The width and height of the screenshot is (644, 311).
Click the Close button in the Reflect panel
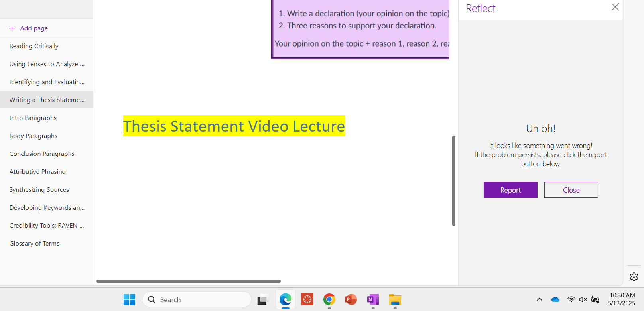tap(571, 190)
